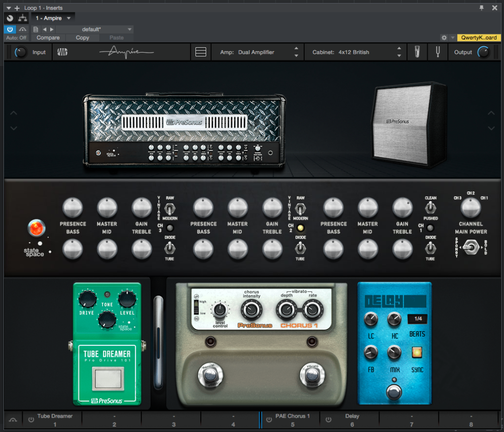Select empty pedal slot 8
The width and height of the screenshot is (504, 432).
click(469, 420)
